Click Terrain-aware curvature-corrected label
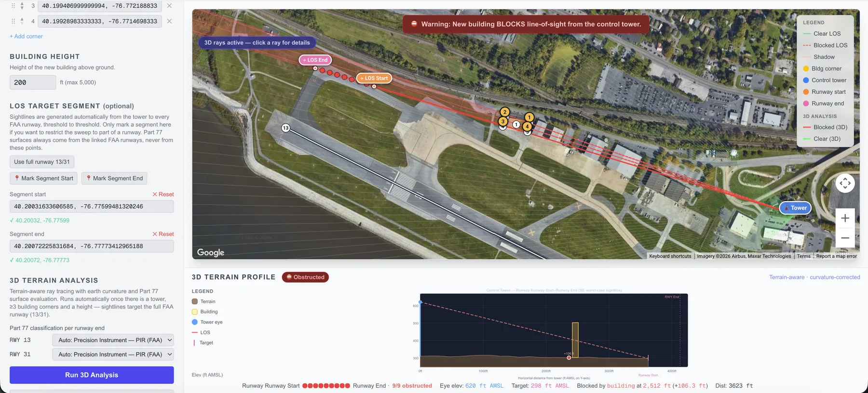 [x=814, y=277]
